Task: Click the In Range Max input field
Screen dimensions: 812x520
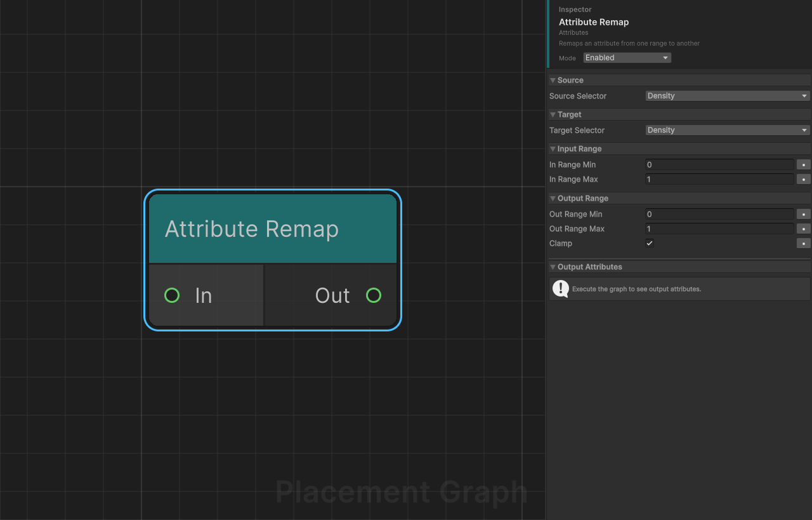Action: (719, 179)
